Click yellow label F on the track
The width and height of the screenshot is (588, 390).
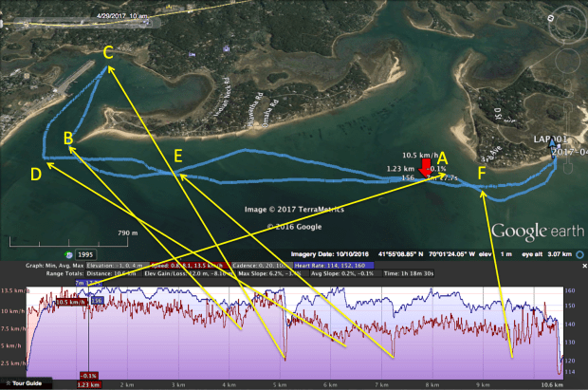click(x=483, y=172)
